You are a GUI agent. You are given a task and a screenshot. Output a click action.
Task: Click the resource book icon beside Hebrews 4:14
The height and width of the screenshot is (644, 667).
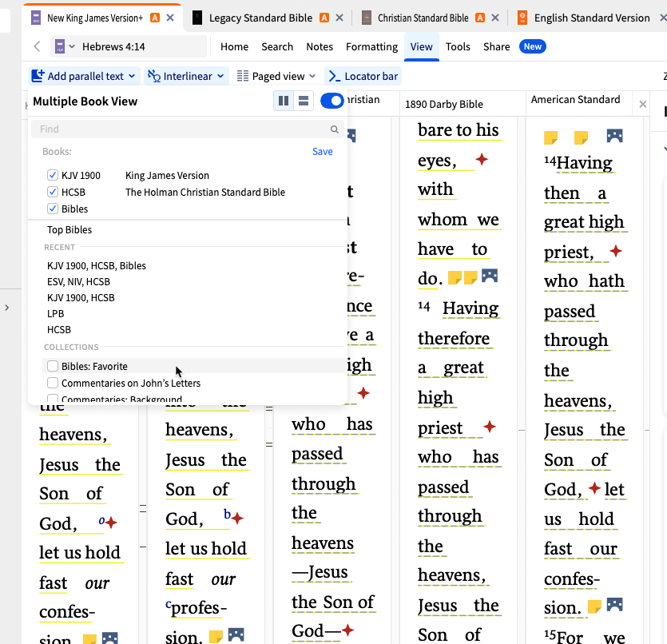60,46
